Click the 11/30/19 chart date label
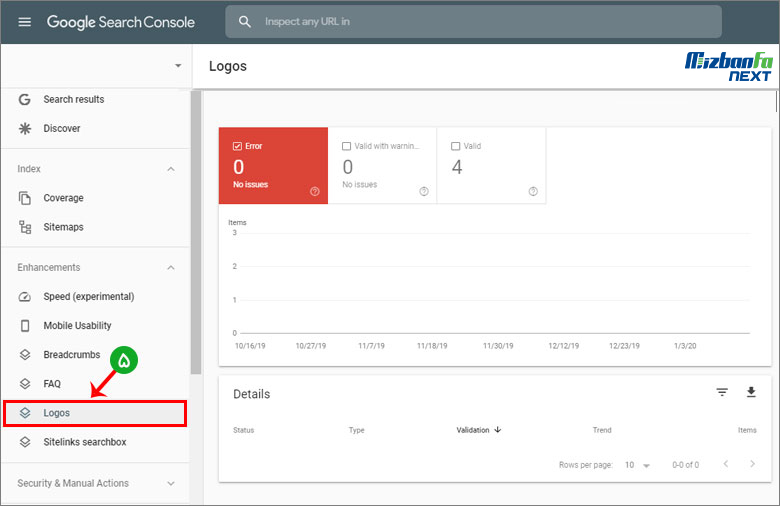The width and height of the screenshot is (780, 506). [498, 346]
